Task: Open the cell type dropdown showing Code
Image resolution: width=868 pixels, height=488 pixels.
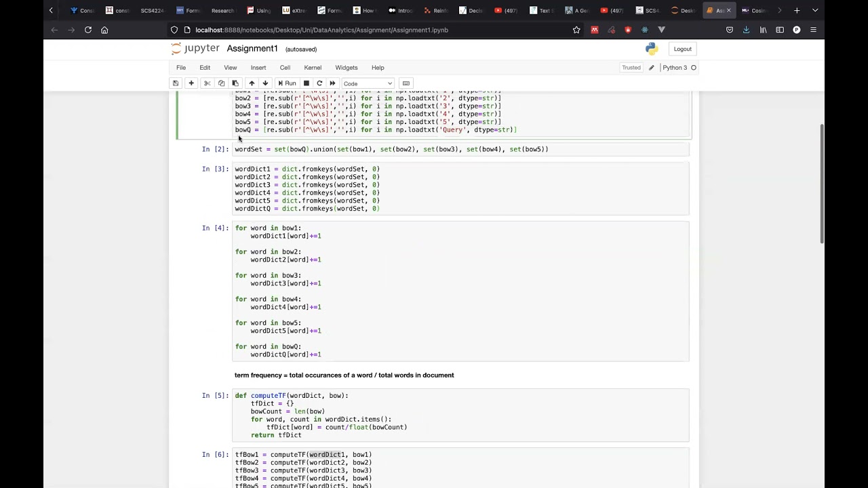Action: [x=368, y=83]
